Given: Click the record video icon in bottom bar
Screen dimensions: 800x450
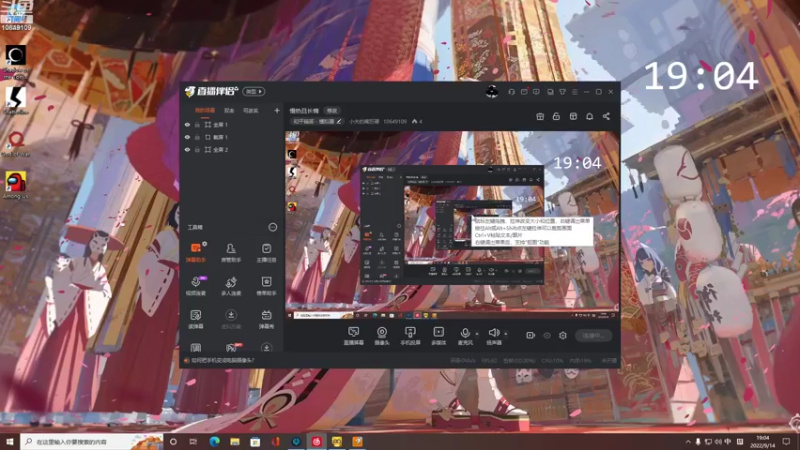Looking at the screenshot, I should pos(531,335).
